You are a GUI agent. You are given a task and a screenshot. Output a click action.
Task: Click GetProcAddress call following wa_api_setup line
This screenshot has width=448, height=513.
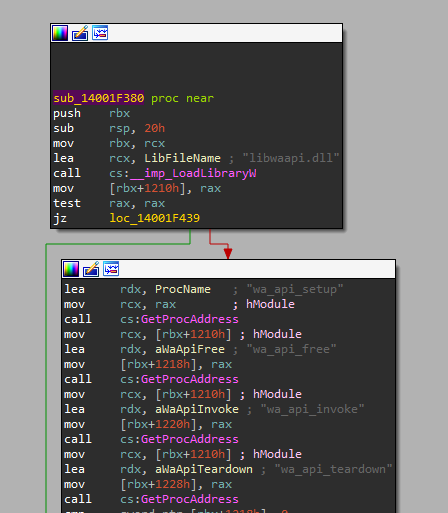coord(190,319)
